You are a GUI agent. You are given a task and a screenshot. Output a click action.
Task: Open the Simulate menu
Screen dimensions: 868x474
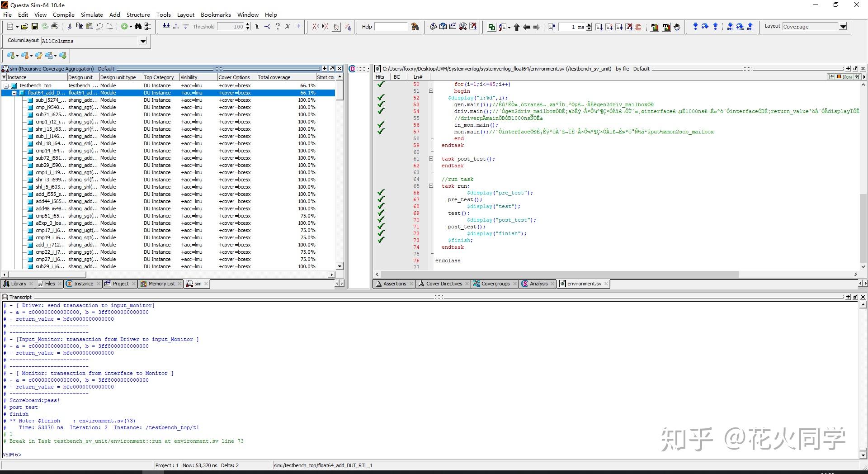coord(92,14)
